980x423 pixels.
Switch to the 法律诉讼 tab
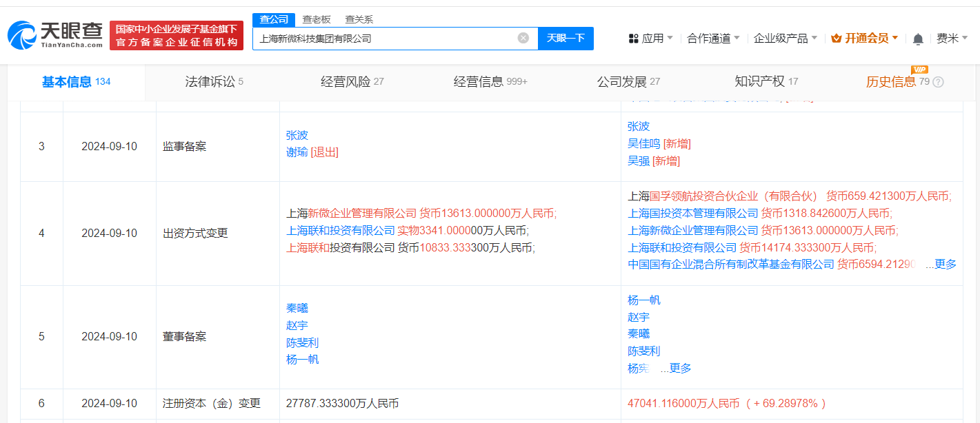(x=214, y=82)
